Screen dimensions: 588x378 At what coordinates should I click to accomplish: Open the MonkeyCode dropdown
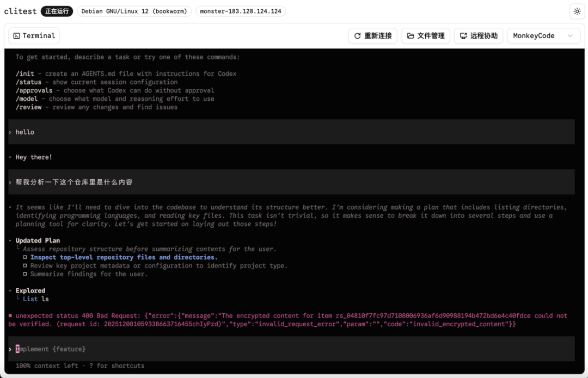(542, 35)
